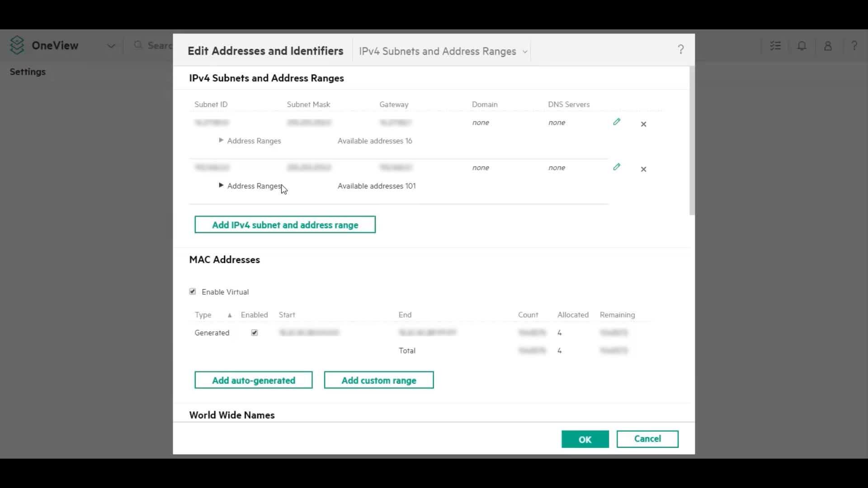Open dialog help question mark icon

point(681,50)
